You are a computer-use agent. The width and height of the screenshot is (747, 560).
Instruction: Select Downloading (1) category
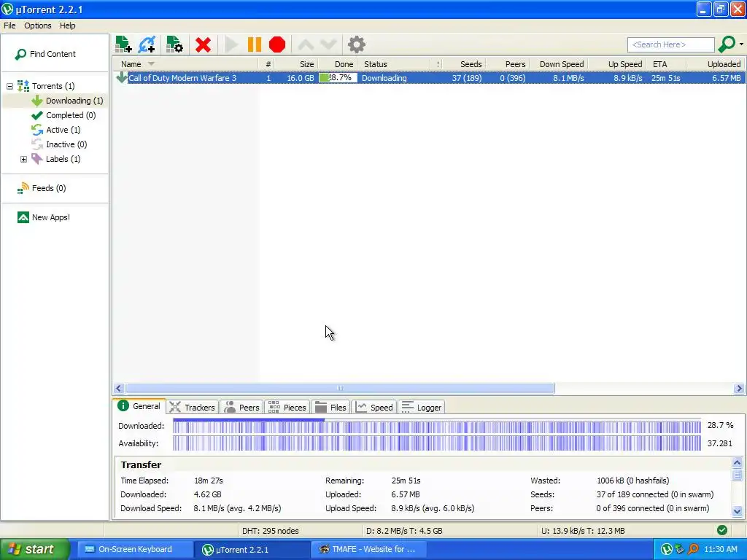(x=68, y=101)
